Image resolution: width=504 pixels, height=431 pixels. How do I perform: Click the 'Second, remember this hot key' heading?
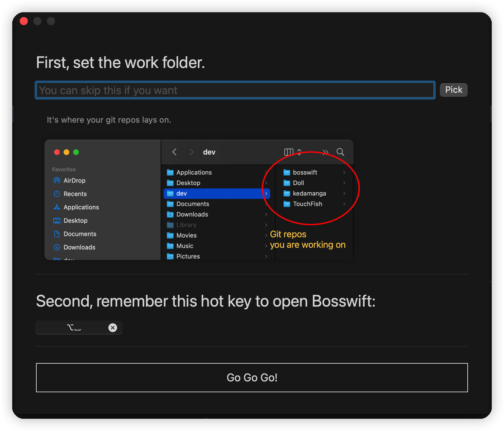(x=205, y=301)
